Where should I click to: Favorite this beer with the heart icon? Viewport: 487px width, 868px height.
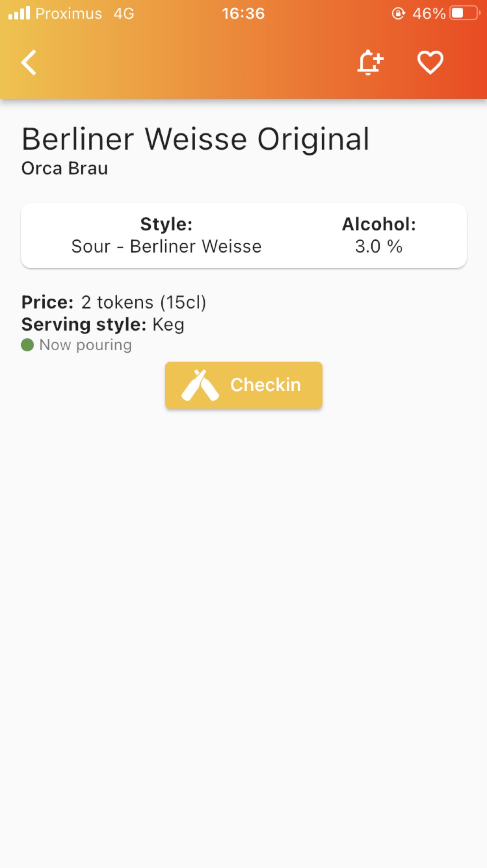tap(430, 62)
